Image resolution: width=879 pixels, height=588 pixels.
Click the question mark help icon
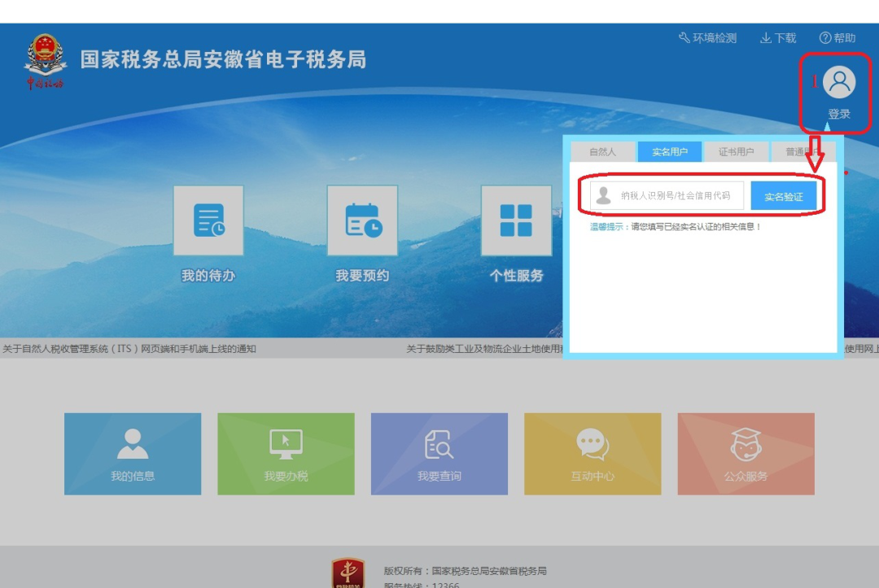tap(825, 37)
